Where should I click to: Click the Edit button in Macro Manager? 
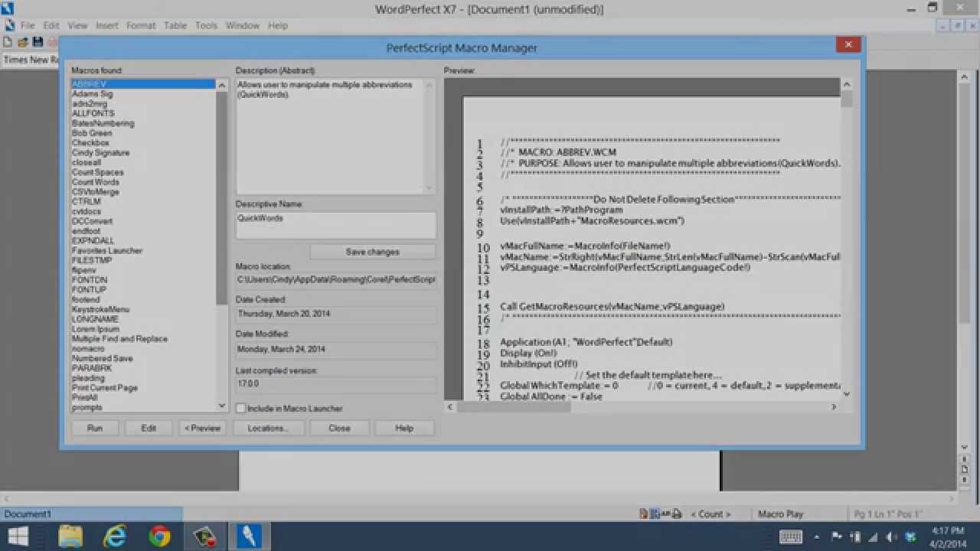pyautogui.click(x=149, y=428)
